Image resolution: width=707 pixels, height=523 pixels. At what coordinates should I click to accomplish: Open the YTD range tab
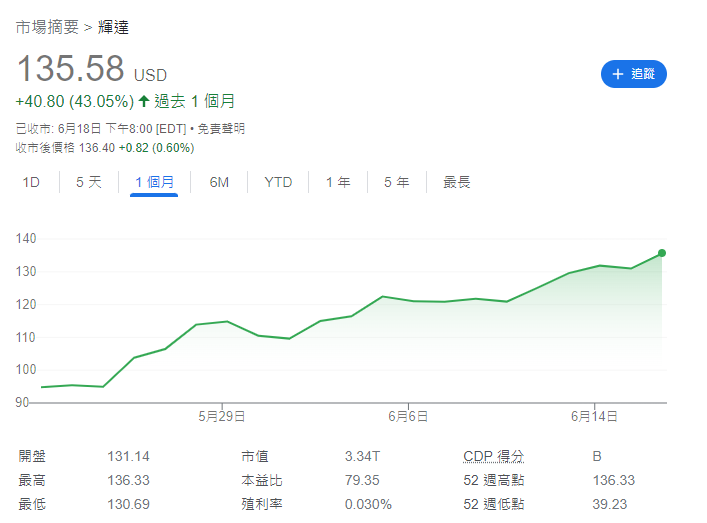(278, 182)
